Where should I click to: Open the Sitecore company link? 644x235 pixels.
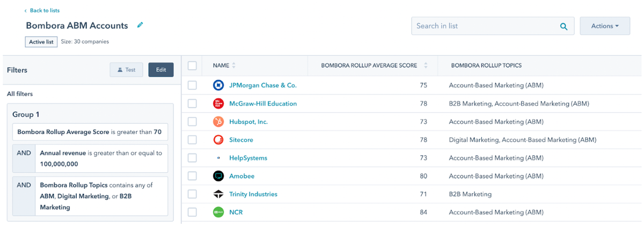(x=241, y=140)
